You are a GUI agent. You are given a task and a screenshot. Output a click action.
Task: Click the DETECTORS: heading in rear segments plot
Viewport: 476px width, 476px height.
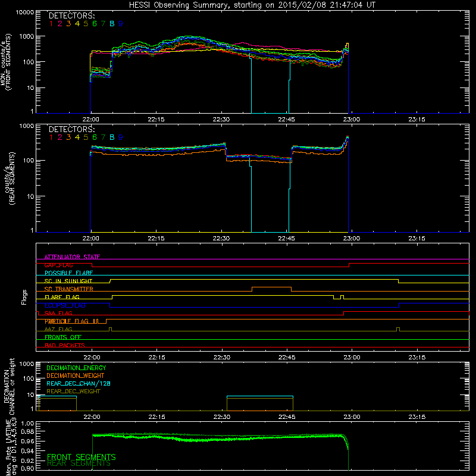(72, 129)
